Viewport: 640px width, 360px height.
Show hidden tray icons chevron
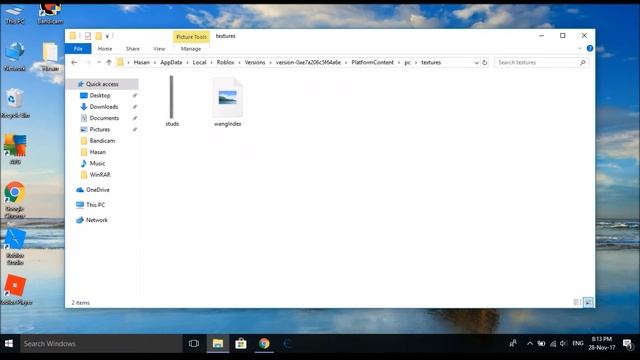pyautogui.click(x=529, y=344)
